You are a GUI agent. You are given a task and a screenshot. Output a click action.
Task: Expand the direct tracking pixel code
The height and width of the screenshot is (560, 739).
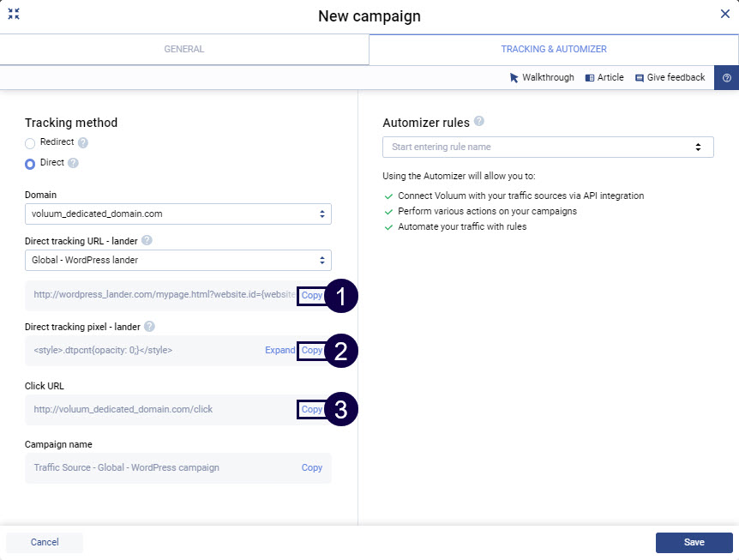(x=279, y=351)
